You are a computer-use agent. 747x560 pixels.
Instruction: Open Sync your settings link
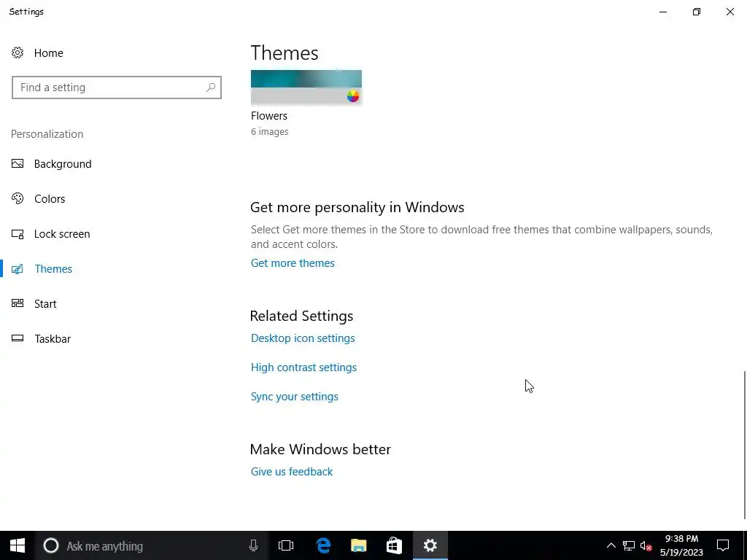(x=295, y=397)
